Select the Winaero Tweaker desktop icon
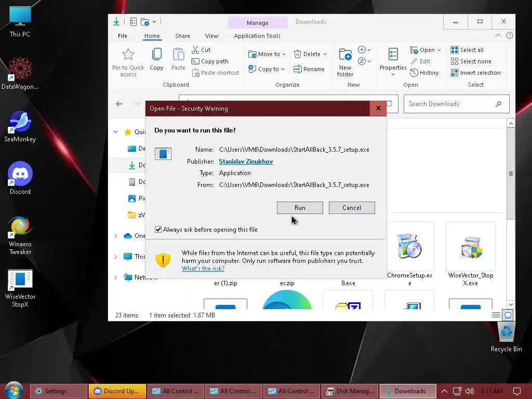This screenshot has width=532, height=399. [x=20, y=235]
